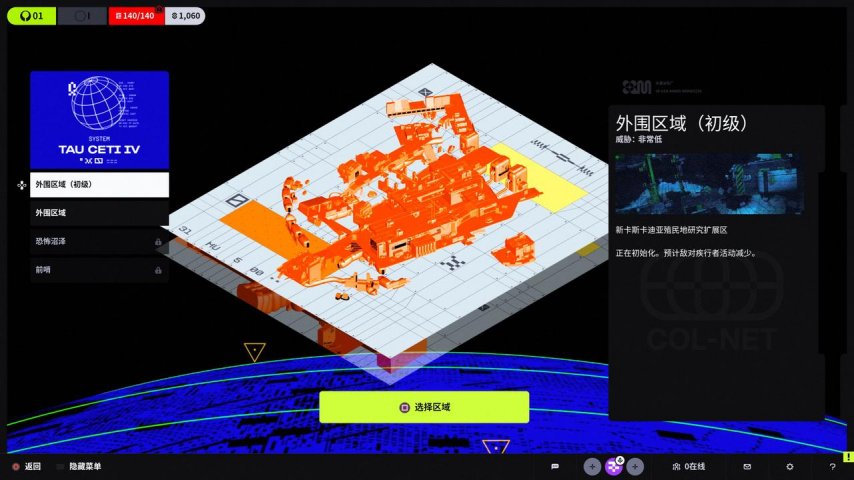Screen dimensions: 854x480
Task: Select the 外围区域 zone entry
Action: coord(99,213)
